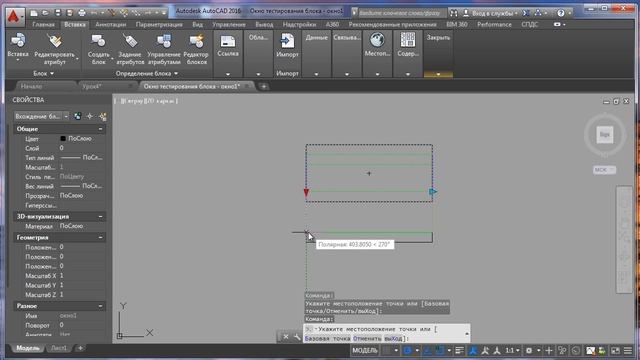Open the Вхождение бл... object type dropdown
Screen dimensions: 640x360
(41, 116)
